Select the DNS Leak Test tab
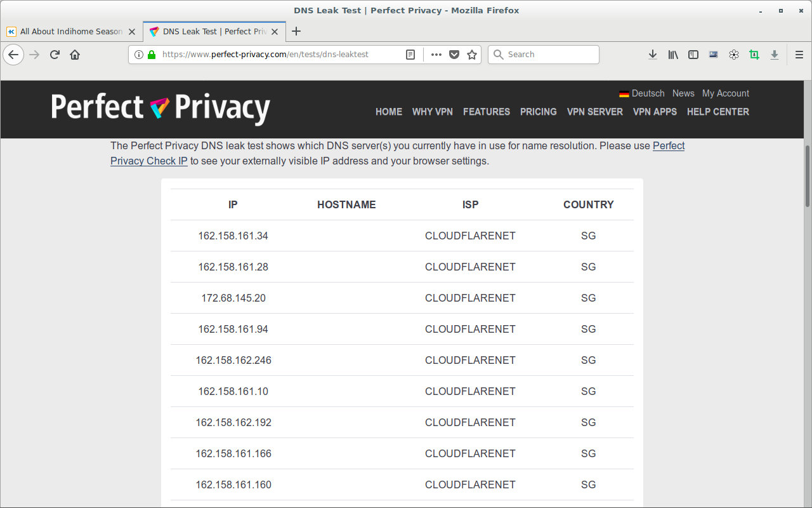Screen dimensions: 812x508 (x=214, y=31)
